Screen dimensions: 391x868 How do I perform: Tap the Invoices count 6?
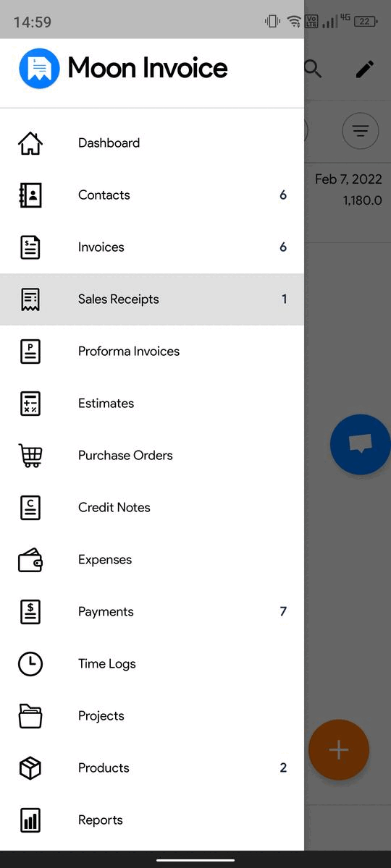pyautogui.click(x=283, y=247)
